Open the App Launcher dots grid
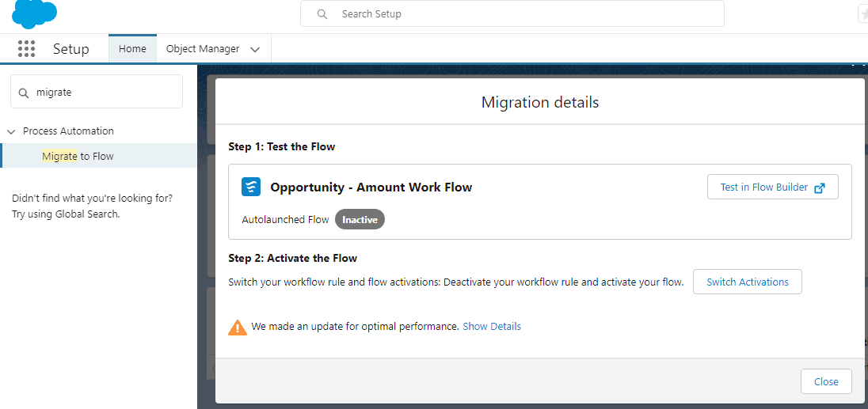 [26, 49]
